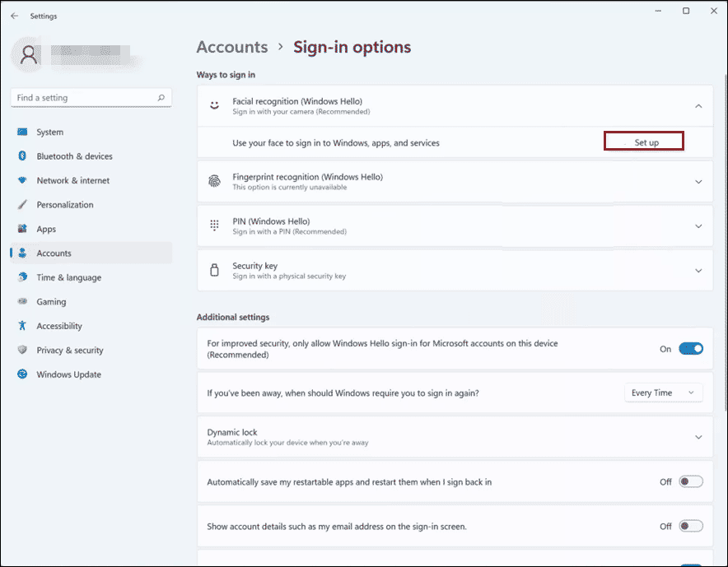This screenshot has width=728, height=567.
Task: Turn off Windows Hello-only sign-in toggle
Action: point(691,348)
